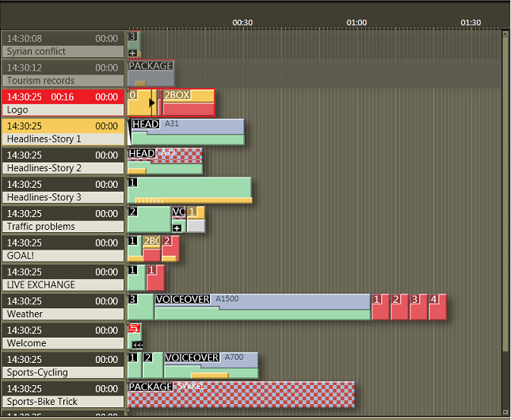Select the Headlines-Story 3 row

pyautogui.click(x=63, y=190)
